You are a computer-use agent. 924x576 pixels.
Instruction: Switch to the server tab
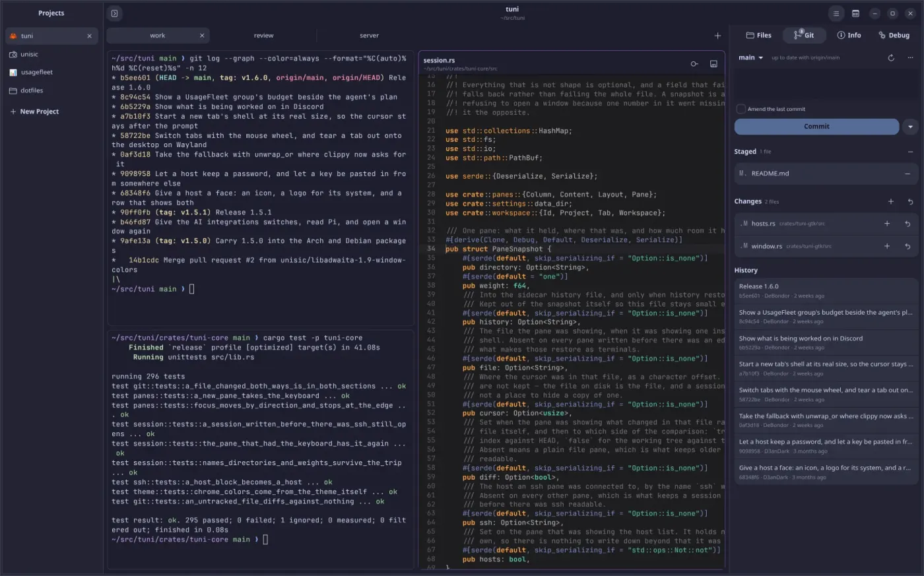(369, 36)
